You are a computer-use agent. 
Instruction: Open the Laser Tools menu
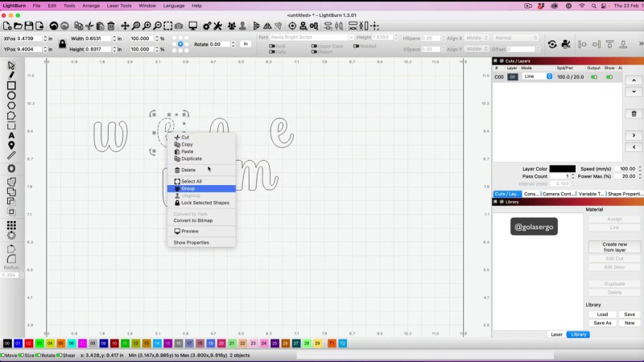(119, 6)
